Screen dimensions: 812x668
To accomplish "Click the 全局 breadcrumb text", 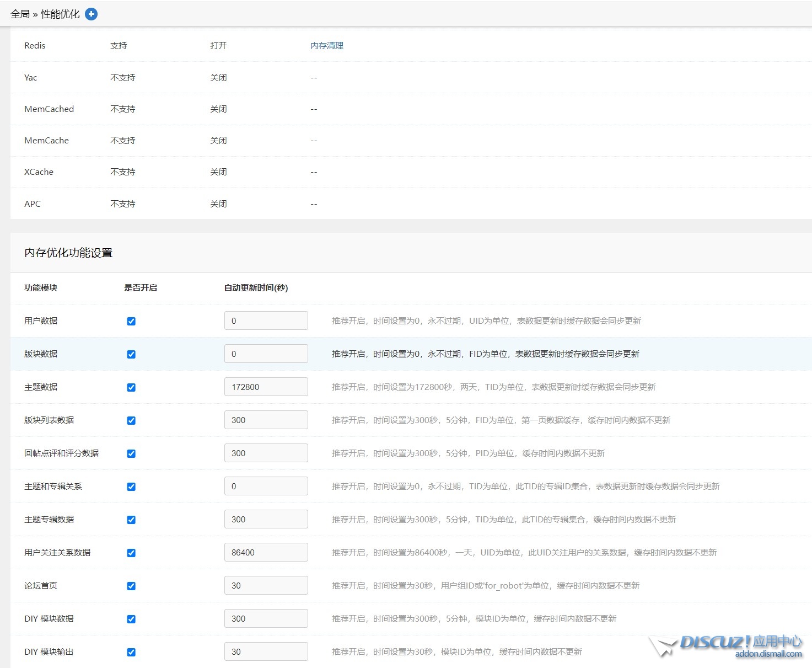I will [20, 14].
